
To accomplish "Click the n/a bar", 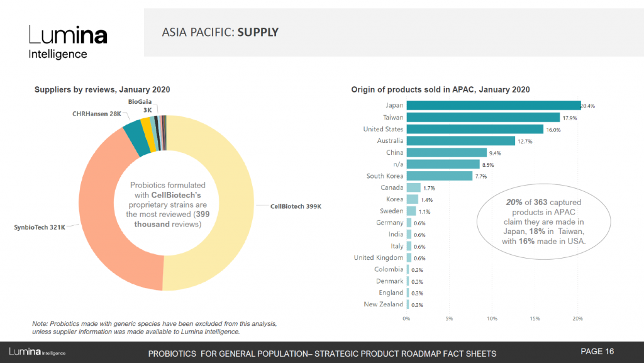I will 443,164.
